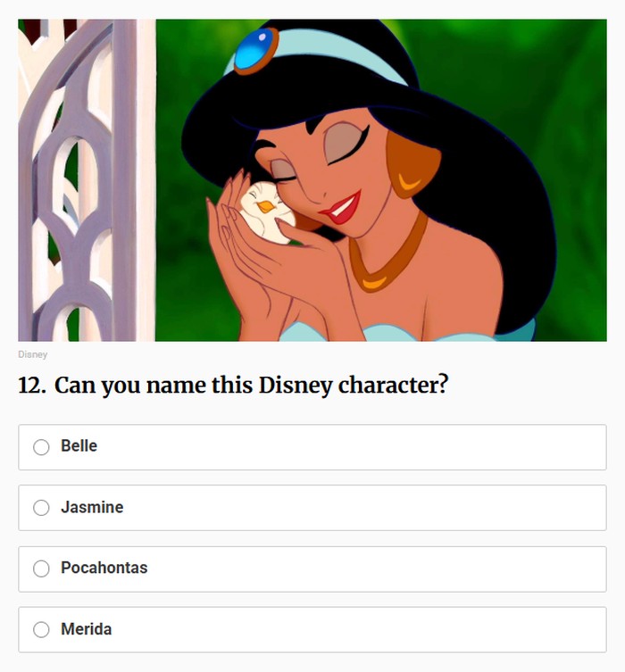Click the question number '12.'
625x672 pixels.
[x=32, y=386]
